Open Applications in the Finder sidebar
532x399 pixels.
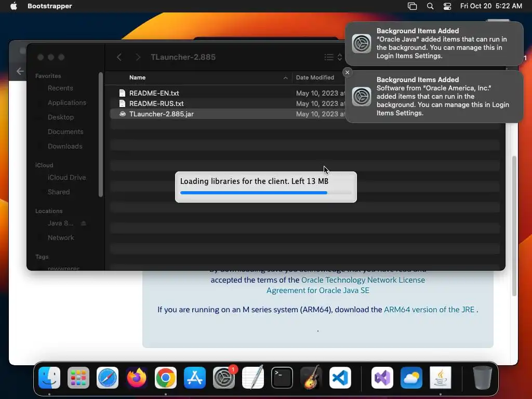pos(67,102)
